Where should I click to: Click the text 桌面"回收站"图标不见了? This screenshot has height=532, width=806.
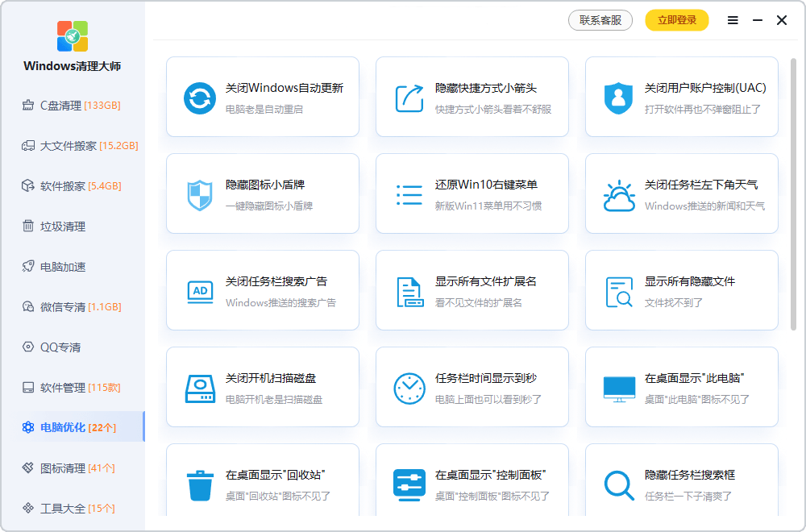click(x=278, y=496)
